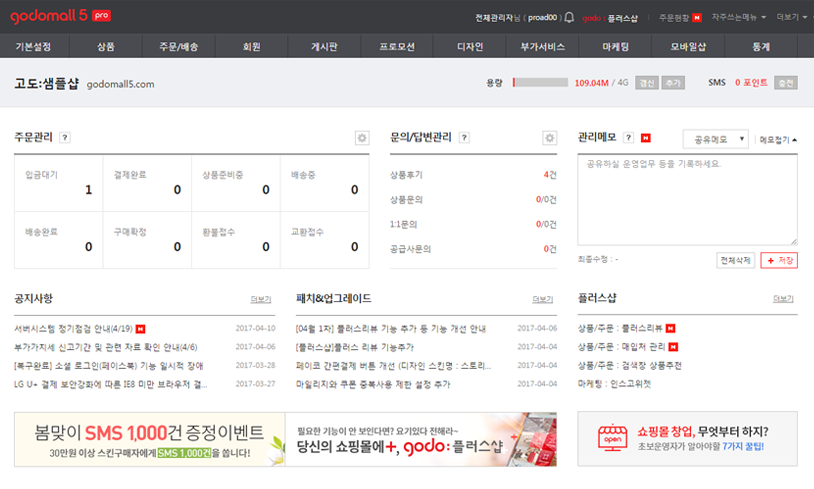Open the 회원 menu

251,46
